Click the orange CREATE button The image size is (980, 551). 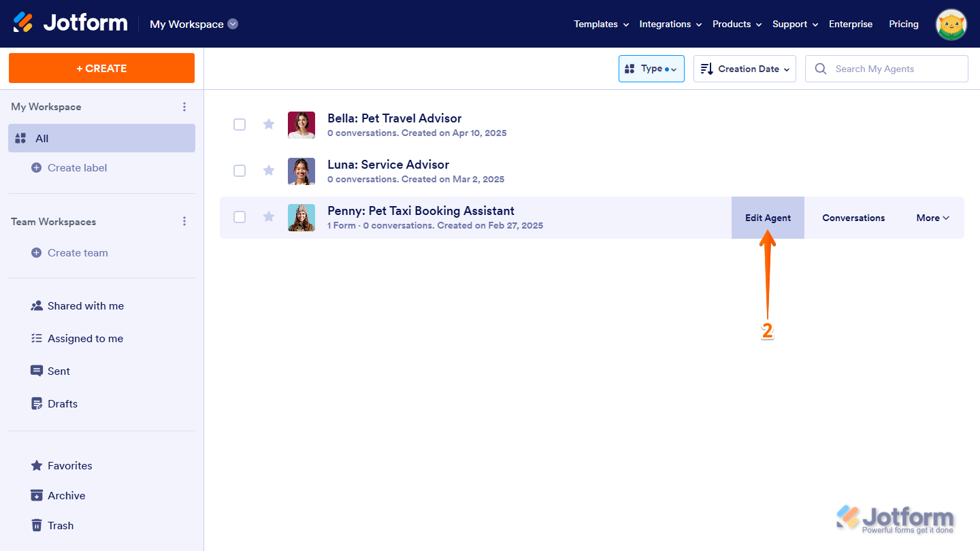pyautogui.click(x=101, y=68)
